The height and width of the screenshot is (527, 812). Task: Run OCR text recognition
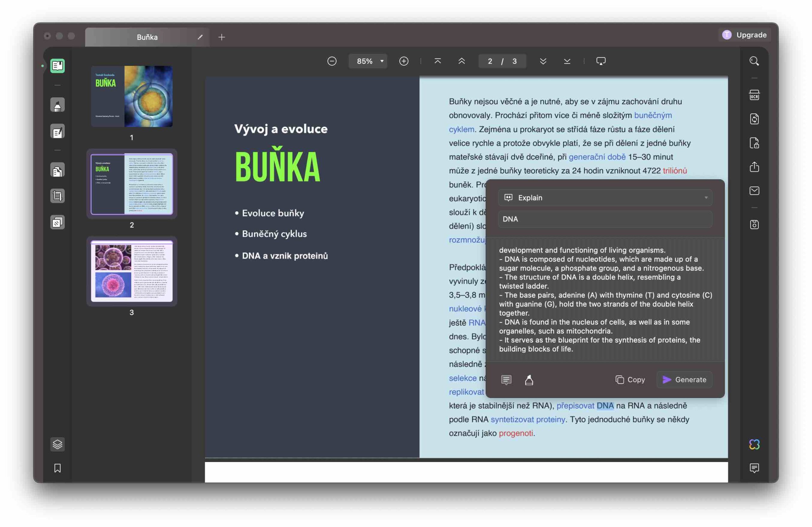click(754, 95)
